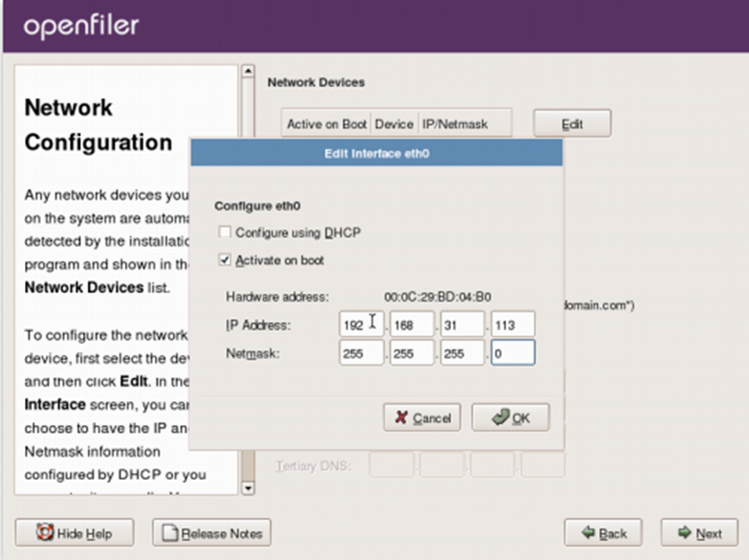Click the Active on Boot column header

click(x=327, y=124)
